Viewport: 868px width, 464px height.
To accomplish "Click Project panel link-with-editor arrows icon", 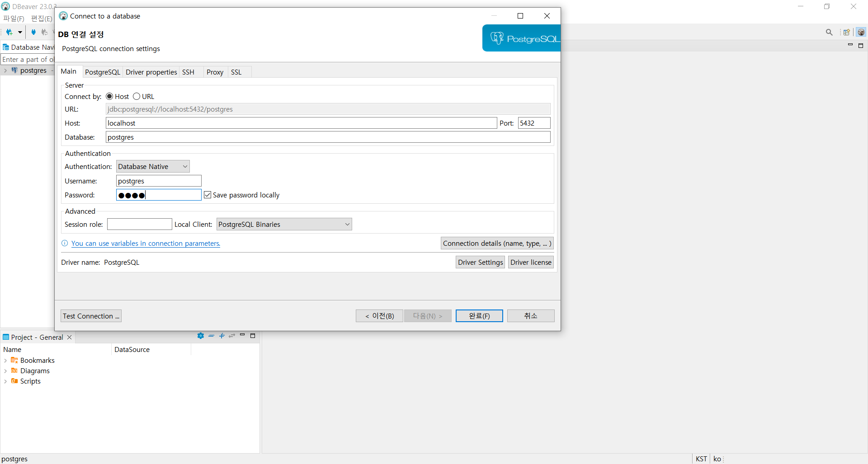I will point(232,336).
